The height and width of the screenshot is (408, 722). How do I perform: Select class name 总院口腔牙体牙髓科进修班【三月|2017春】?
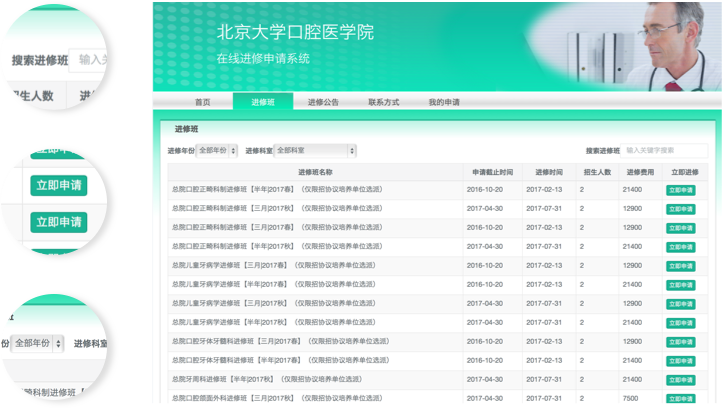click(x=280, y=341)
